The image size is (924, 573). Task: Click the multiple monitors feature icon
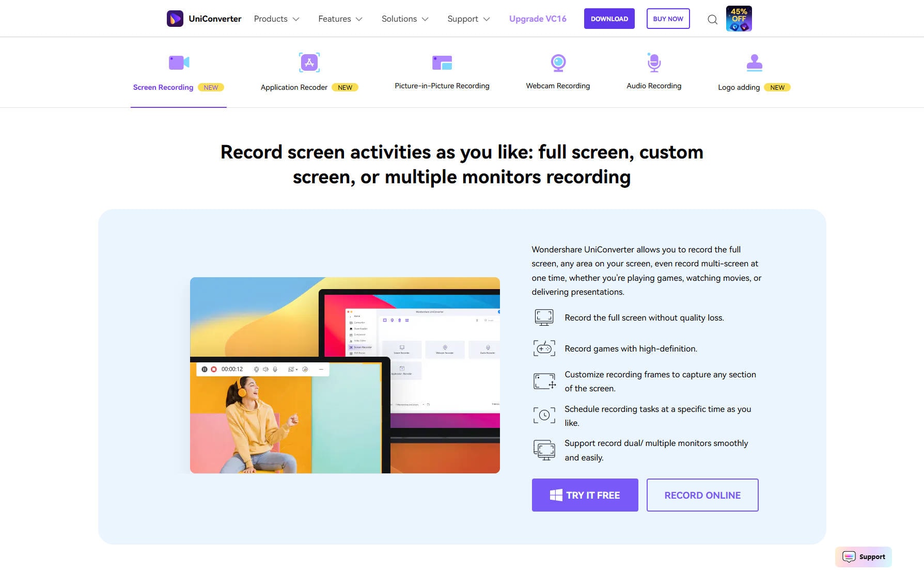pyautogui.click(x=544, y=450)
